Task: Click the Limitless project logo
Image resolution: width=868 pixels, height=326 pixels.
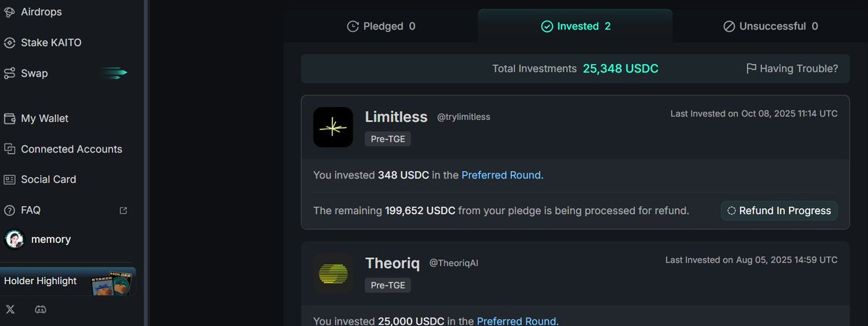Action: 333,127
